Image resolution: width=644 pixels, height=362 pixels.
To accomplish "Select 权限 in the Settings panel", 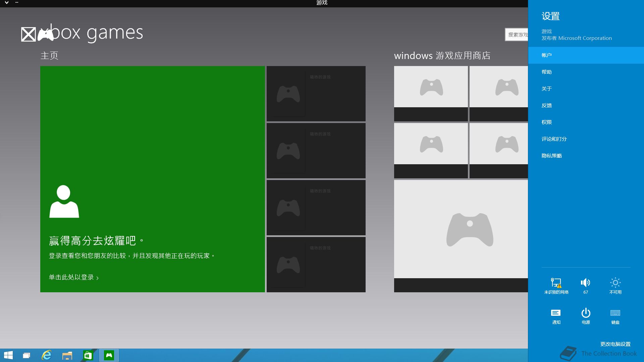I will tap(586, 122).
